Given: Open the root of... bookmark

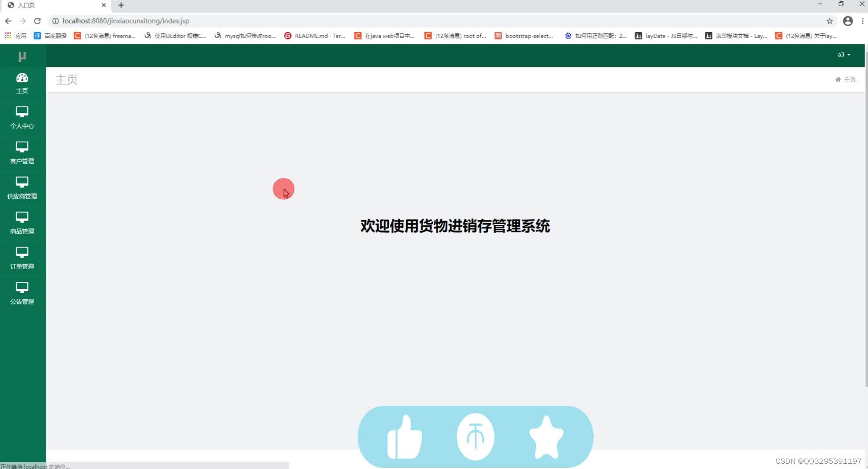Looking at the screenshot, I should (455, 36).
